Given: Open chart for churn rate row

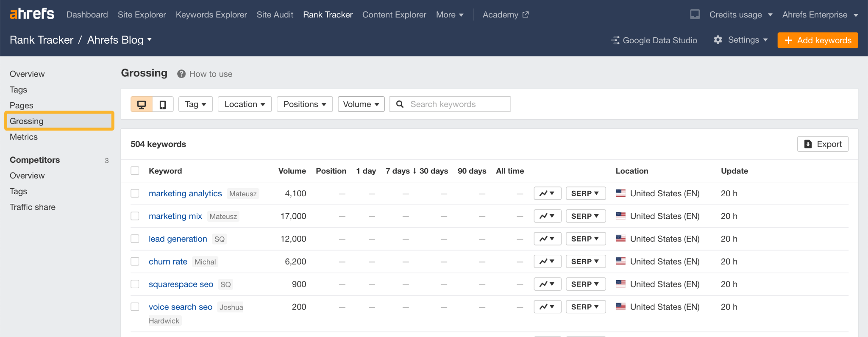Looking at the screenshot, I should pos(548,262).
